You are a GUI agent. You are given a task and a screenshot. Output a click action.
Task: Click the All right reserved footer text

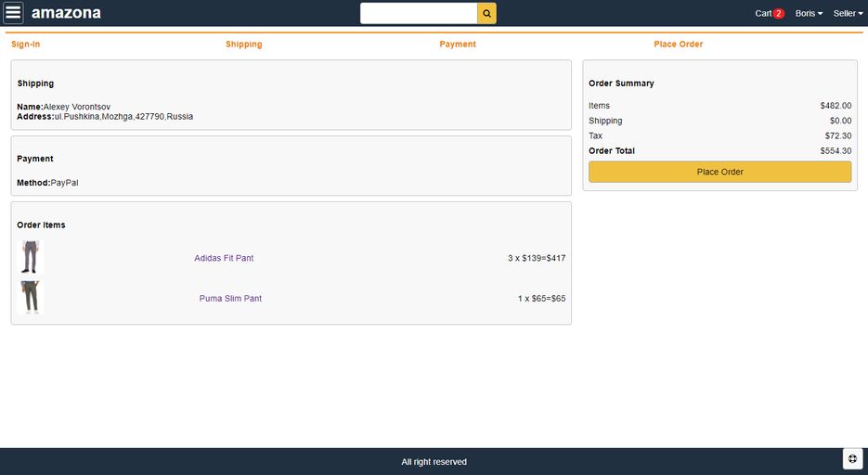click(x=434, y=462)
